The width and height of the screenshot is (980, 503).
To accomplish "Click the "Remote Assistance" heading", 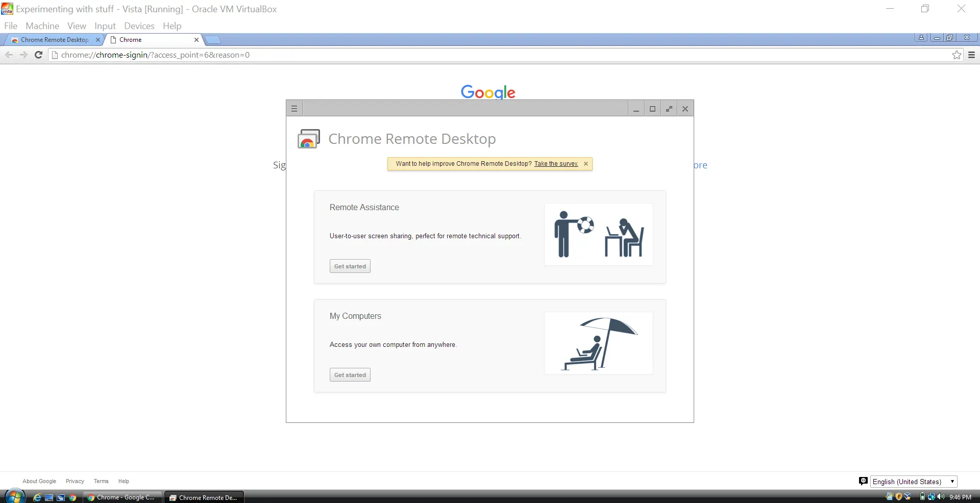I will point(364,208).
